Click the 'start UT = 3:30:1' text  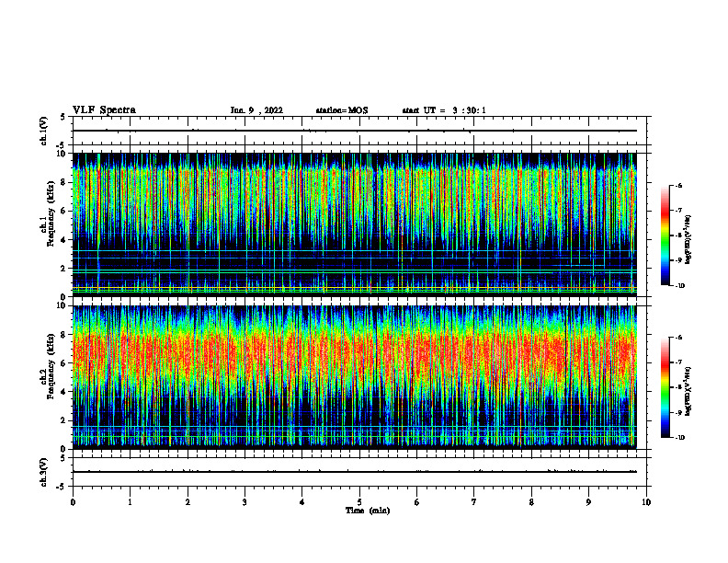tap(444, 110)
